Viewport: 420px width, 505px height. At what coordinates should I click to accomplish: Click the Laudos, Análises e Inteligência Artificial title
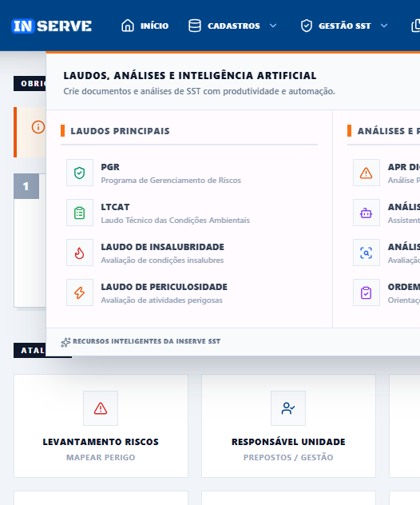tap(190, 75)
